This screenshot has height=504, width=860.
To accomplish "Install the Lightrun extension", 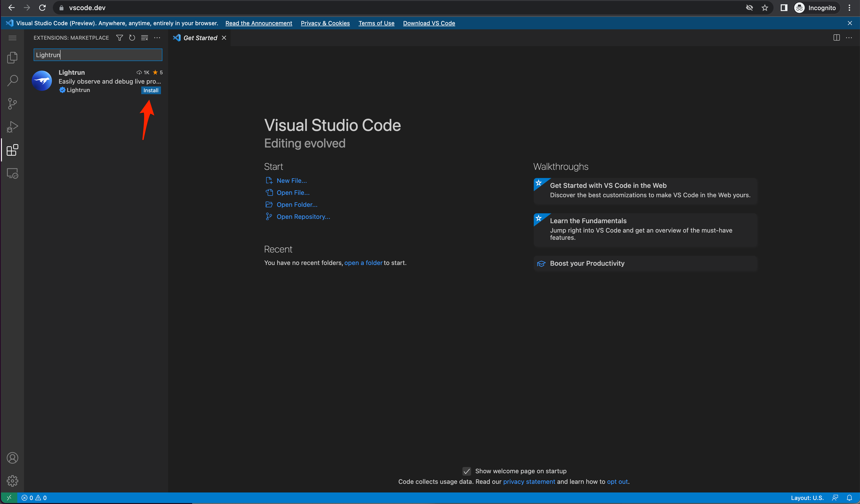I will point(150,90).
